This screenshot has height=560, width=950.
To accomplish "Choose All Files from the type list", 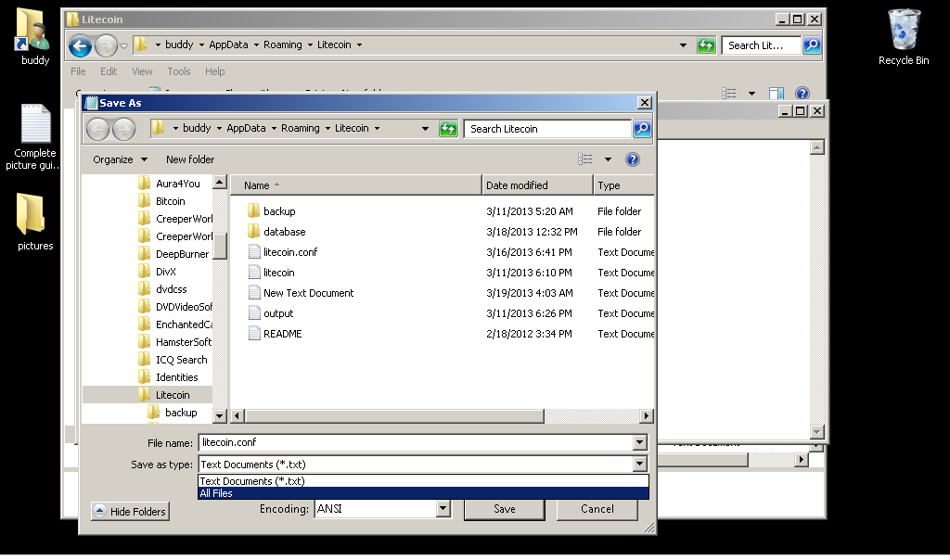I will [423, 493].
